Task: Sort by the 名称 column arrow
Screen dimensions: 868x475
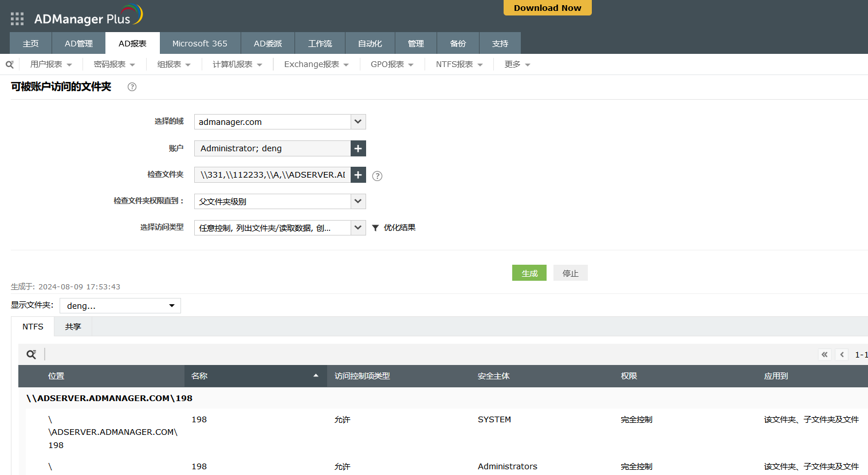Action: [316, 376]
